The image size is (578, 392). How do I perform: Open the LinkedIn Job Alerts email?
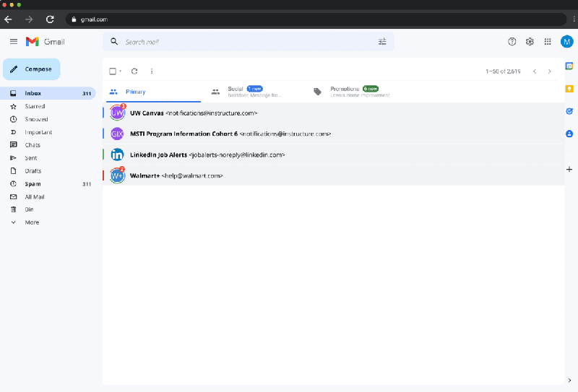pyautogui.click(x=334, y=154)
